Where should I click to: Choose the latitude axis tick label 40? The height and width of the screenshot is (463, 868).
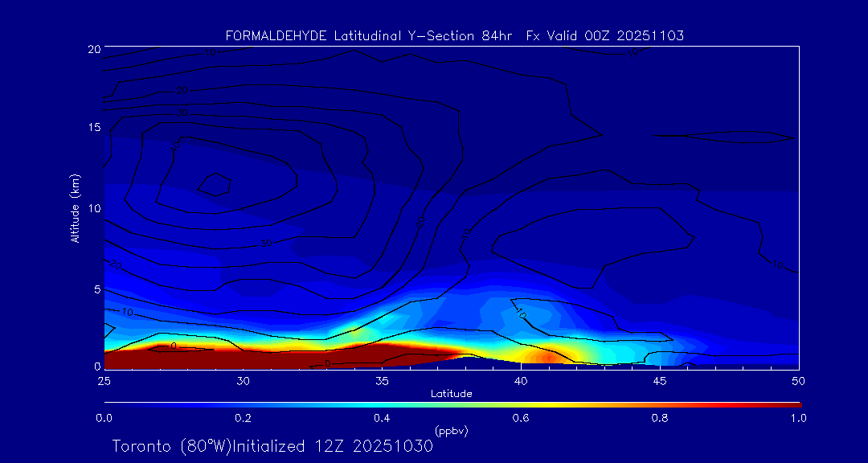[x=521, y=381]
